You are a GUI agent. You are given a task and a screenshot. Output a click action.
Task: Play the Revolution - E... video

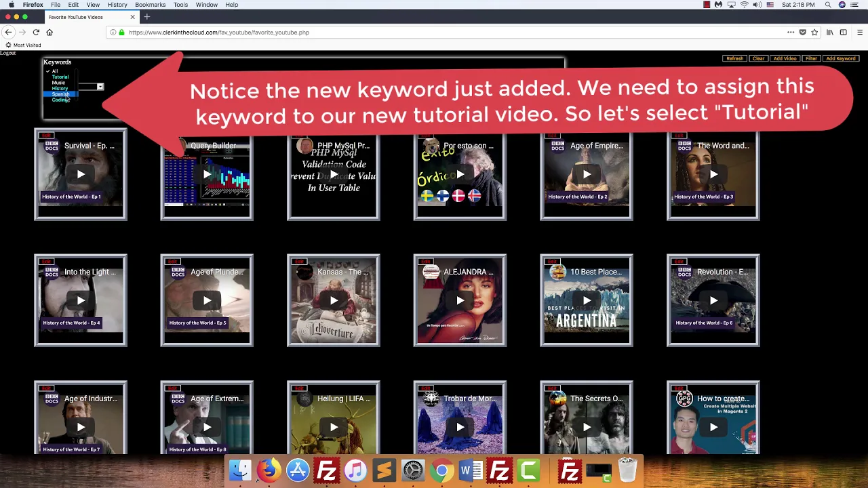click(713, 300)
